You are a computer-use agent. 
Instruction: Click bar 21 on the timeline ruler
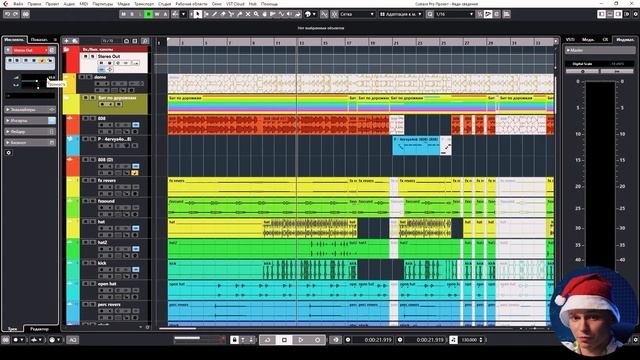[395, 42]
